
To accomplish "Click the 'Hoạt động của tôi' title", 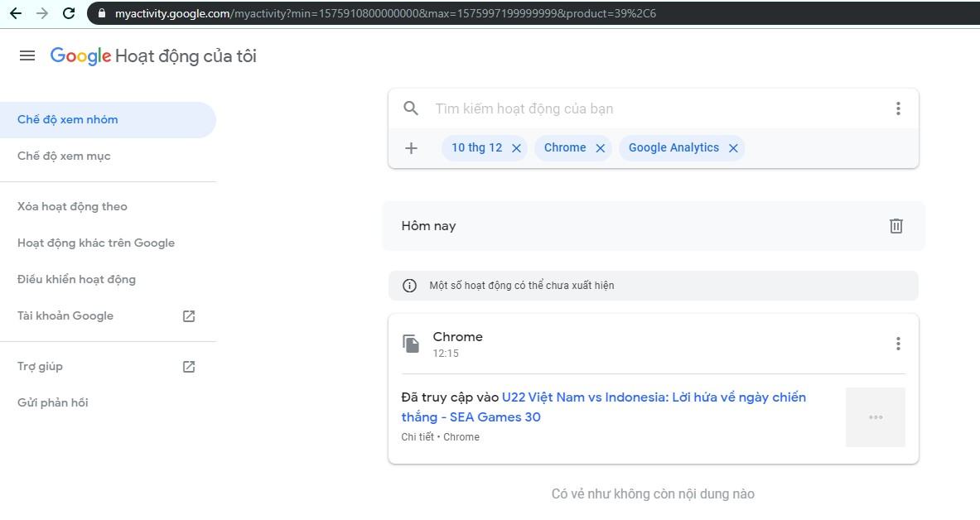I will (186, 56).
